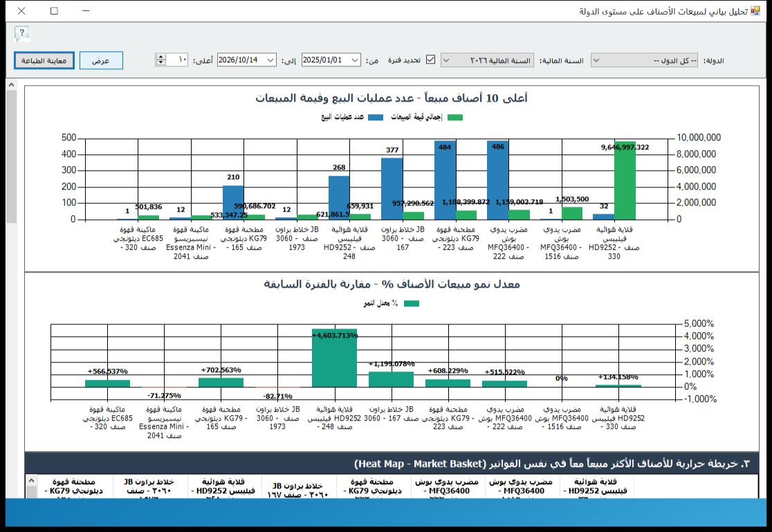Select the blue bar labeled 377
Viewport: 772px width, 532px height.
tap(392, 189)
